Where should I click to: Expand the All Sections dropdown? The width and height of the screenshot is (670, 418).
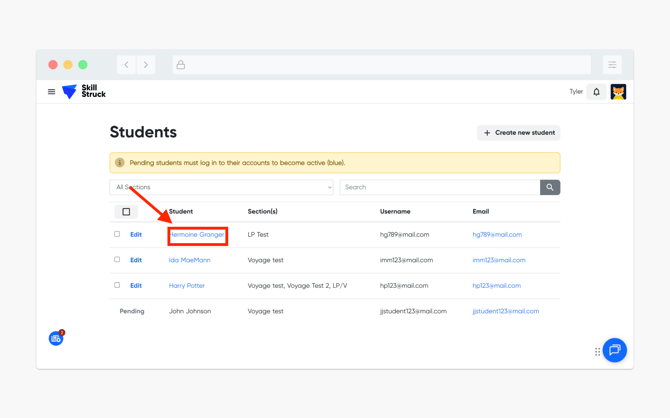coord(221,187)
